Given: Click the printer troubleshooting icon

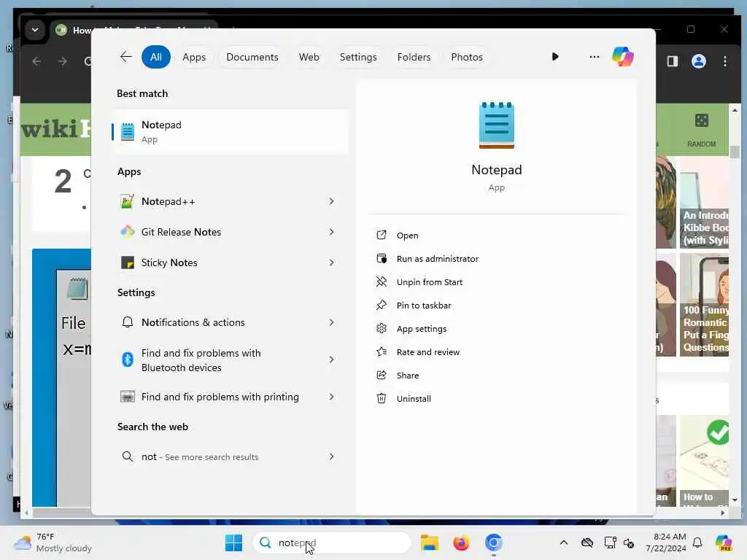Looking at the screenshot, I should pyautogui.click(x=127, y=397).
